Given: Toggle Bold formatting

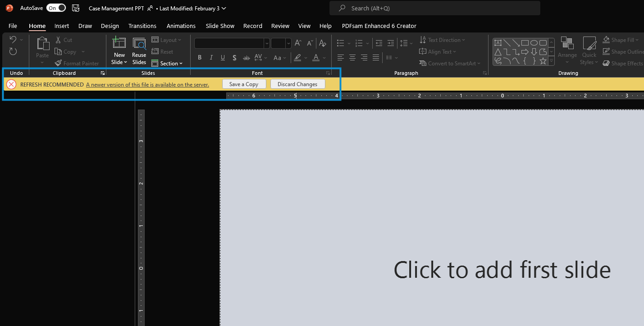Looking at the screenshot, I should tap(200, 58).
